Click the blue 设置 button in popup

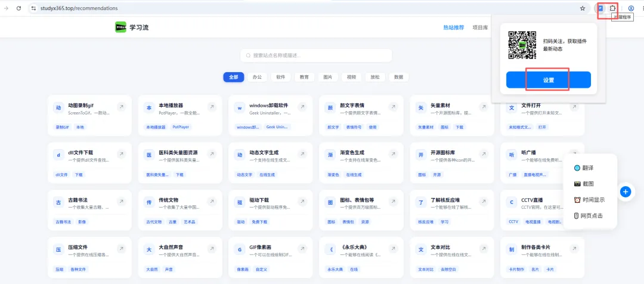tap(549, 80)
